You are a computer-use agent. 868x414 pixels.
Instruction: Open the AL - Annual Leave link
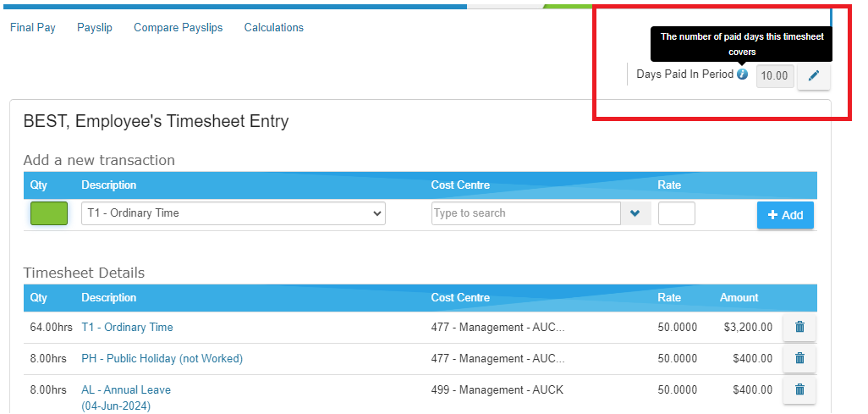pyautogui.click(x=126, y=389)
